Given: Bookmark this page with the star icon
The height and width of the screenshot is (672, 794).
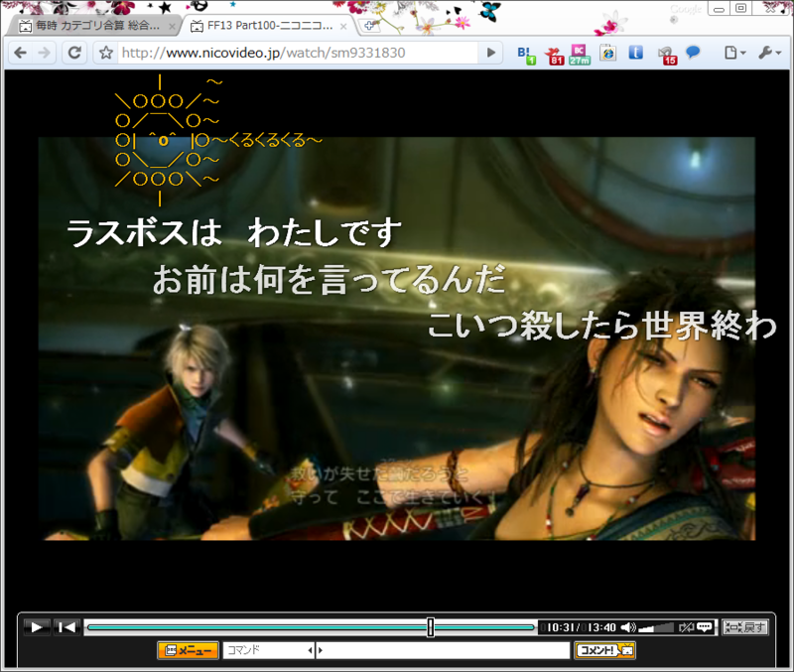Looking at the screenshot, I should click(106, 53).
